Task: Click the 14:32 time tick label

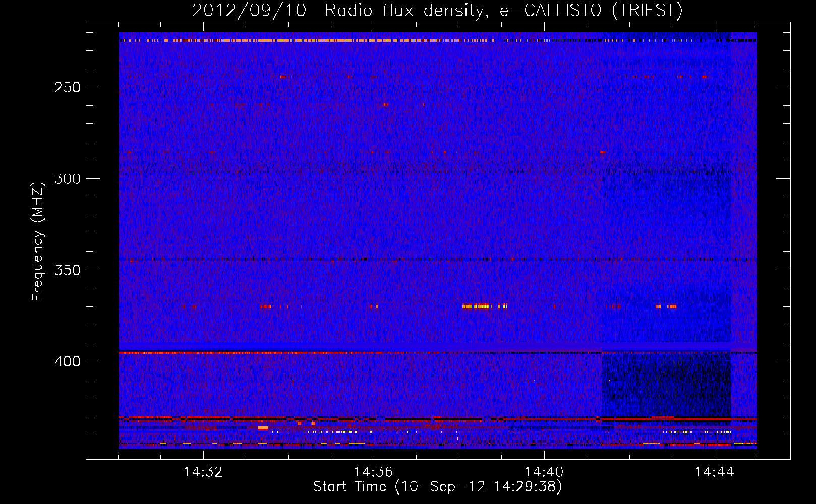Action: tap(203, 472)
